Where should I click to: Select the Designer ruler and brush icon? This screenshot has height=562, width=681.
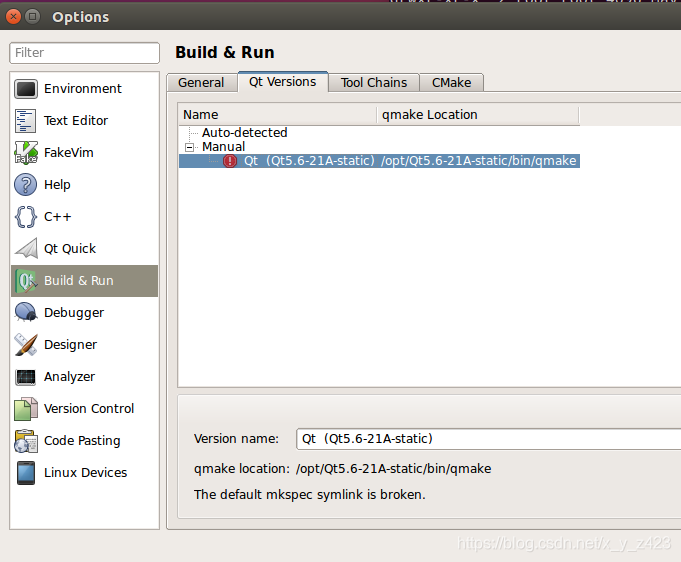(26, 344)
